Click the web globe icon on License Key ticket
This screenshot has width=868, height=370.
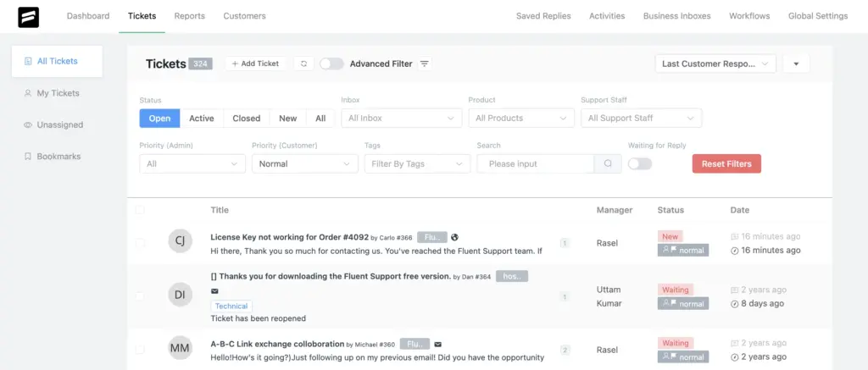tap(454, 237)
